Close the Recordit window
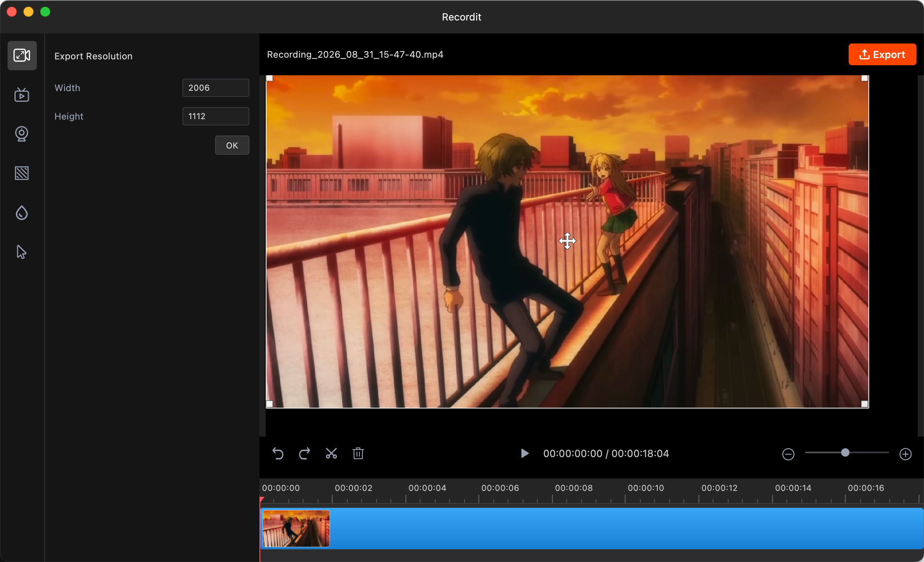Viewport: 924px width, 562px height. pyautogui.click(x=12, y=12)
